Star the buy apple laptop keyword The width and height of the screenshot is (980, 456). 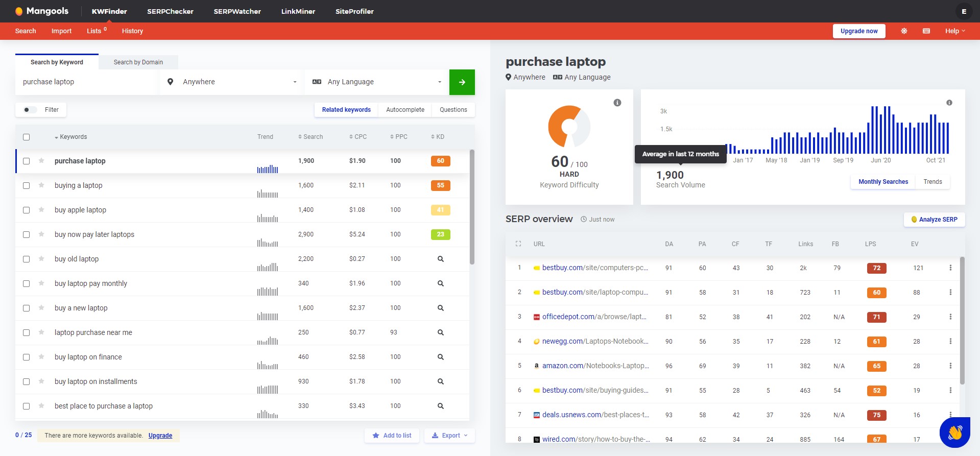click(x=41, y=210)
